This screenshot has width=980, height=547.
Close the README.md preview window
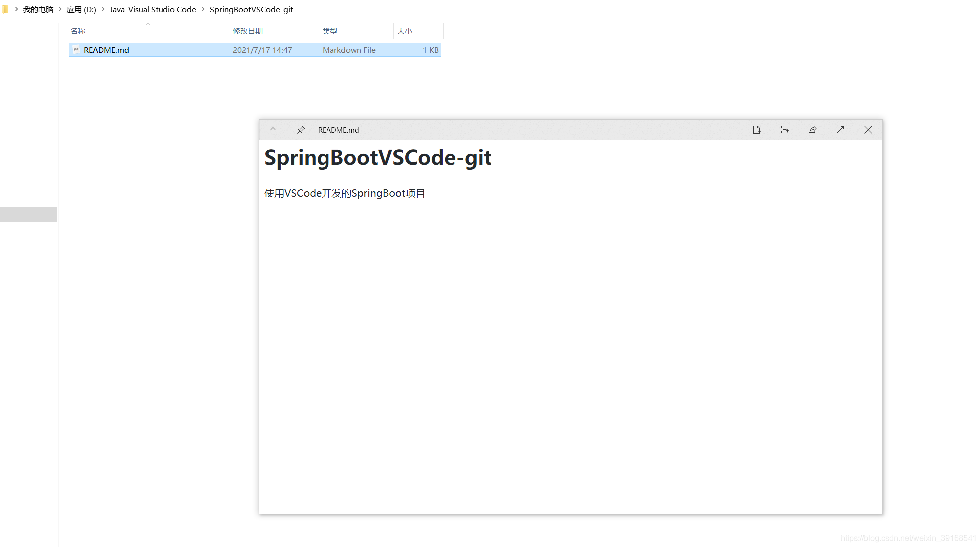tap(868, 130)
